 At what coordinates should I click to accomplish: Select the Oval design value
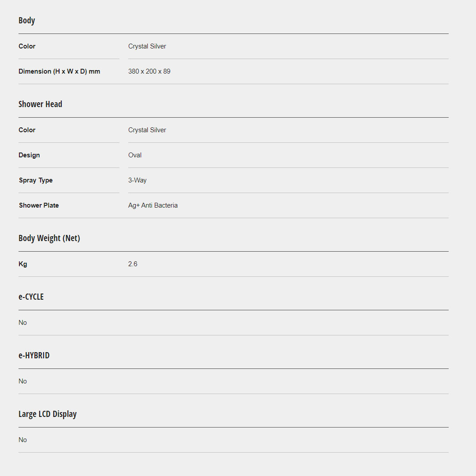coord(135,155)
